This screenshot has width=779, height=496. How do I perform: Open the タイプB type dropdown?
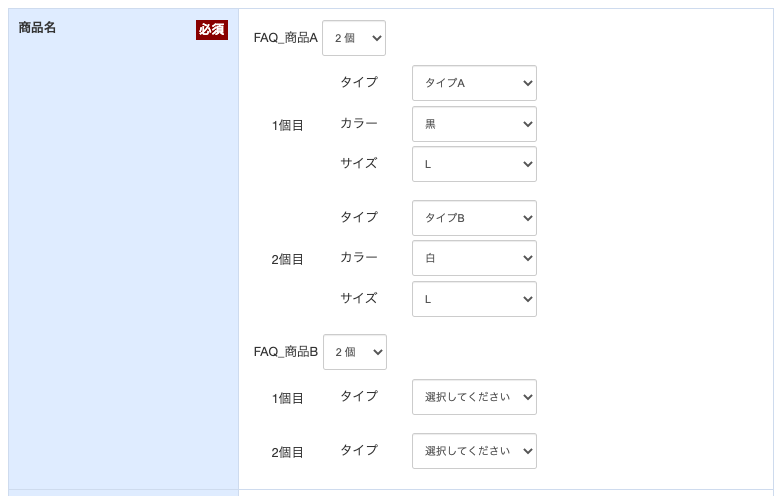click(474, 218)
